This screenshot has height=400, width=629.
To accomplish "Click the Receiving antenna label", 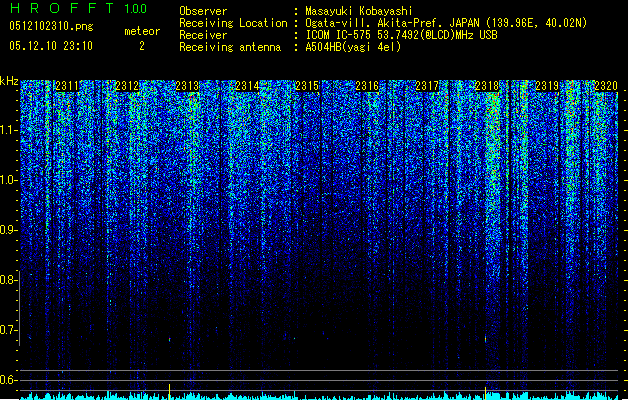I will point(230,47).
